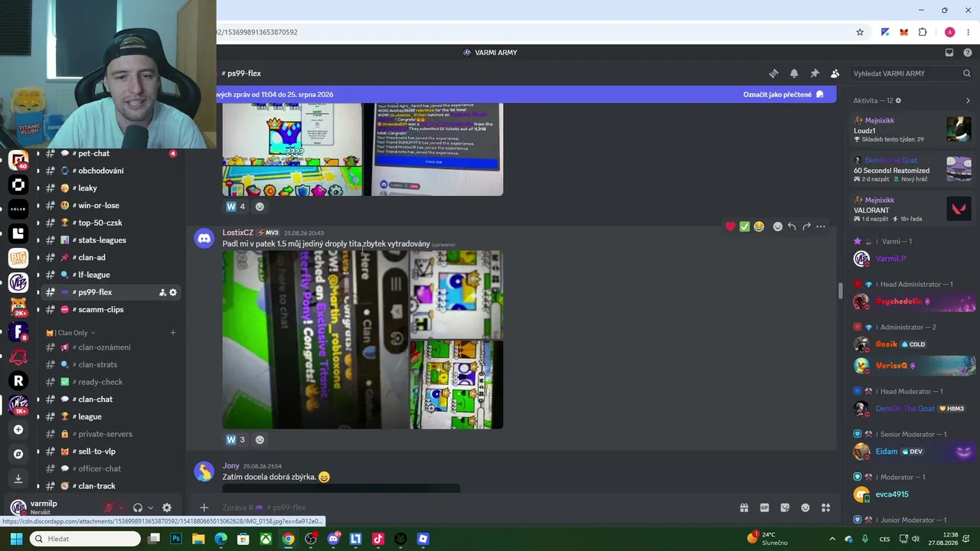
Task: Open user settings gear
Action: 167,507
